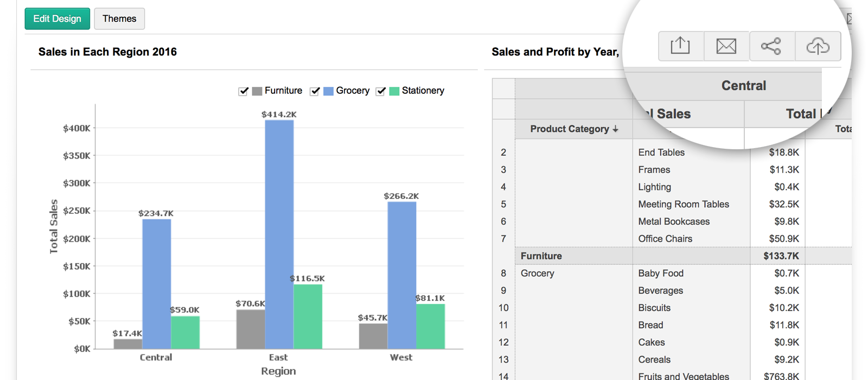Click the cloud upload Publish icon

coord(818,46)
